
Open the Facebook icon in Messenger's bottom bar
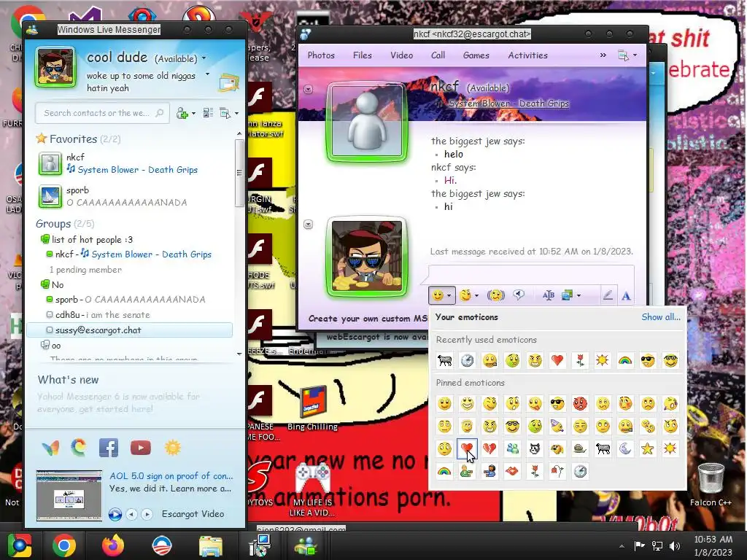point(109,448)
